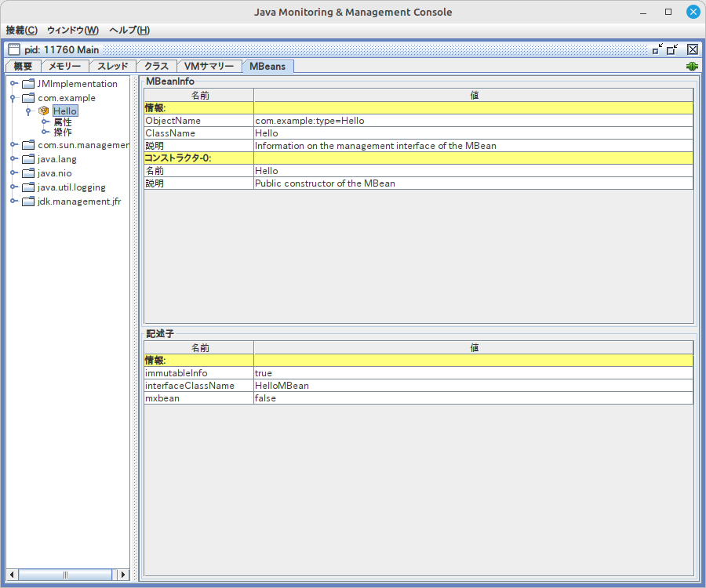
Task: Click the MBeanInfo table 値 column header
Action: (474, 95)
